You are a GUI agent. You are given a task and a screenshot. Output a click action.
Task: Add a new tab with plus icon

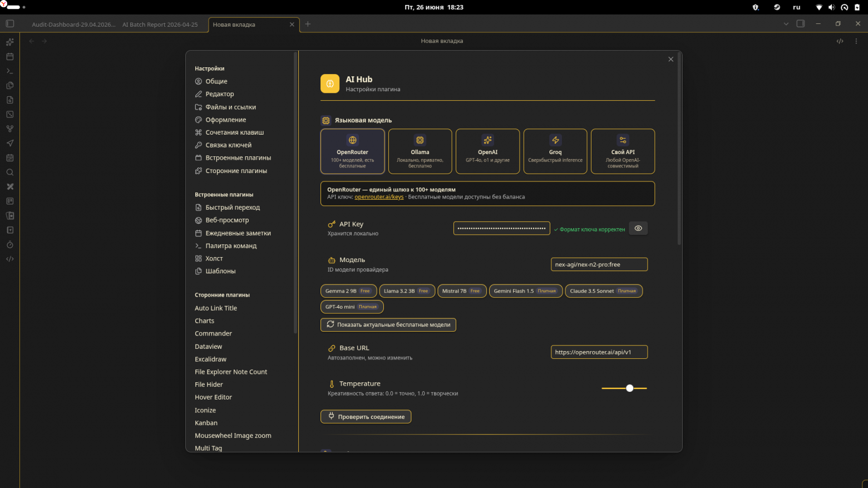308,23
